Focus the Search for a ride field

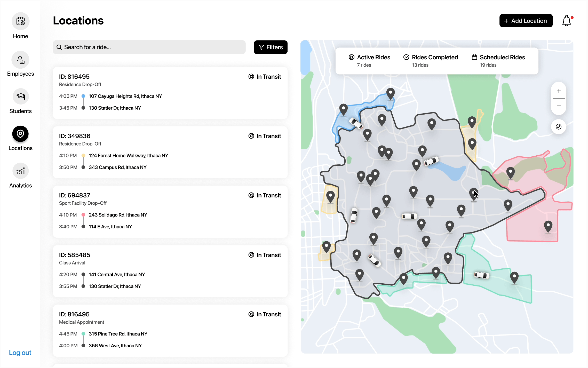point(149,47)
